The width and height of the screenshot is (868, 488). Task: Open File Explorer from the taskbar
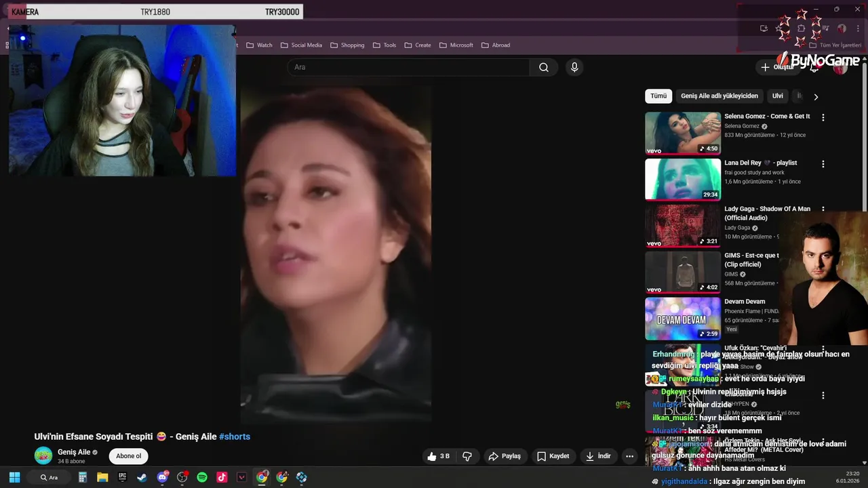pyautogui.click(x=102, y=477)
